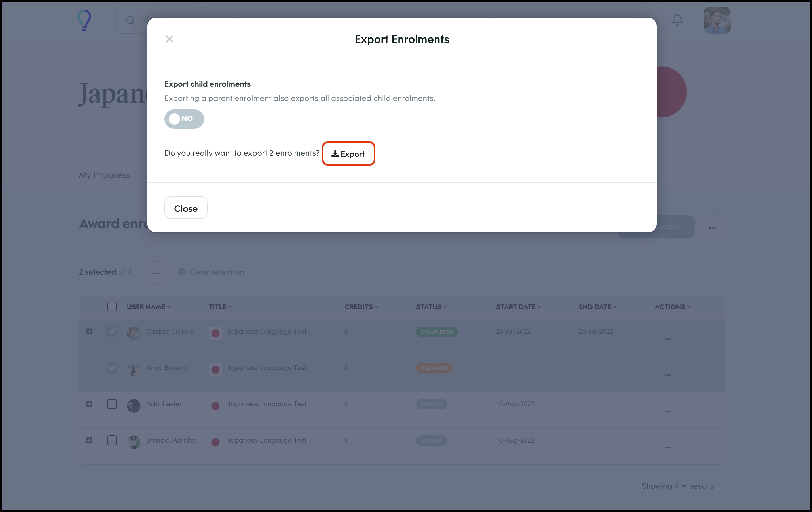Tick the select-all header checkbox

pos(112,306)
